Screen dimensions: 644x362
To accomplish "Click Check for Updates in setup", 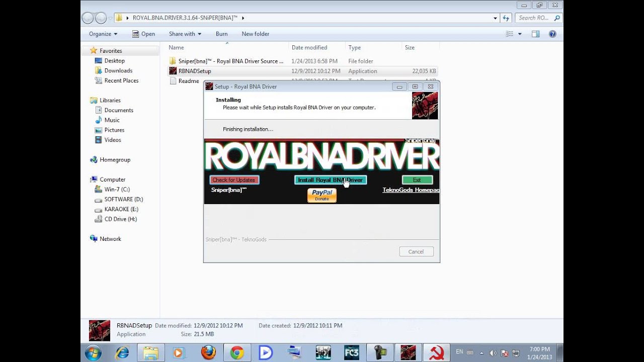I will point(234,180).
